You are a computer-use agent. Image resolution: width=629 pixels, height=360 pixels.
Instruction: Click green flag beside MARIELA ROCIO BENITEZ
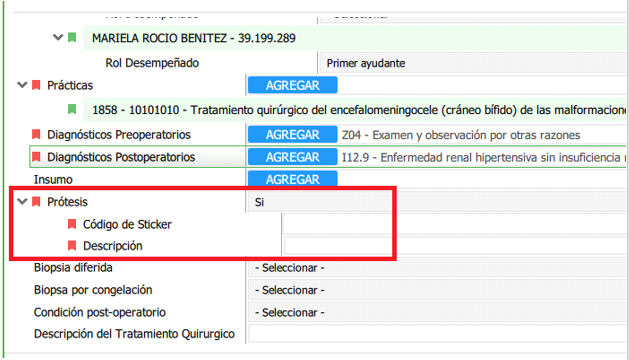[x=72, y=38]
